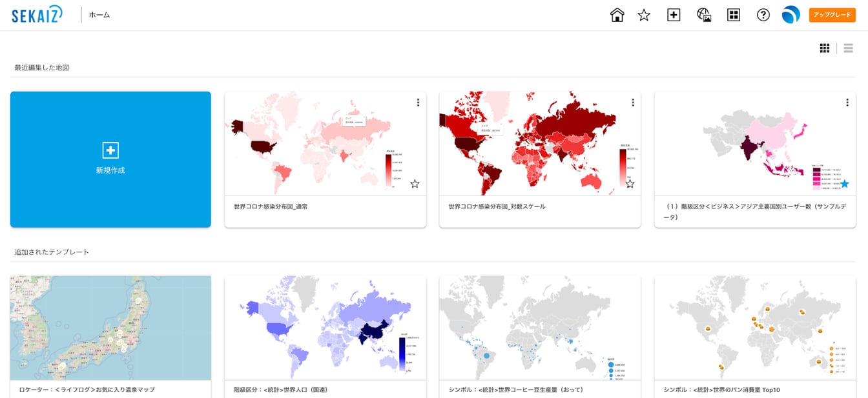Click the アップグレード button

pos(832,15)
